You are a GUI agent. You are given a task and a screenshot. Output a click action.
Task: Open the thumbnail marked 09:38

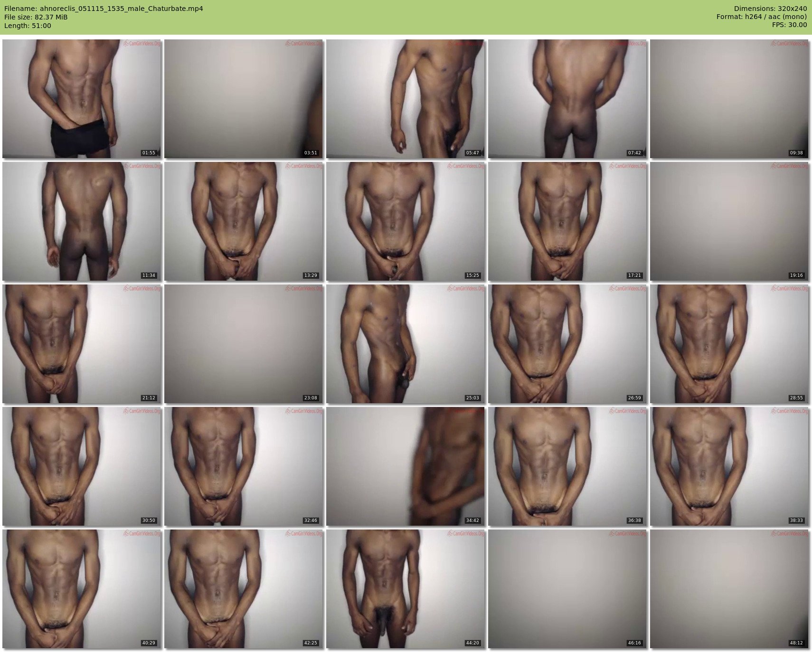click(729, 99)
